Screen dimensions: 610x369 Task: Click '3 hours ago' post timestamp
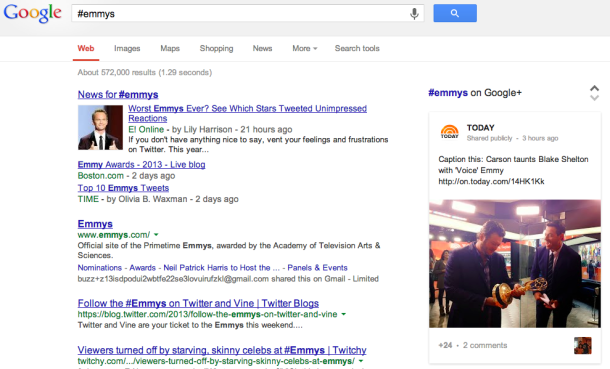click(540, 138)
